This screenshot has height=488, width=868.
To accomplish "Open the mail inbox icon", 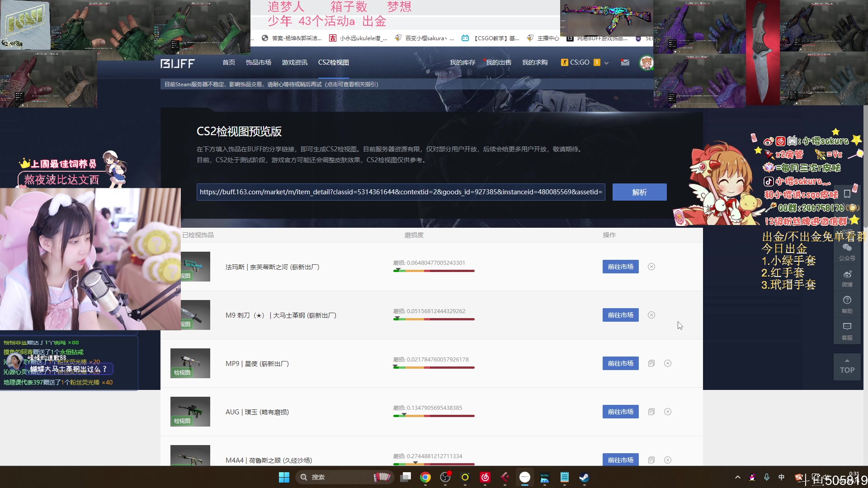I will click(x=625, y=62).
